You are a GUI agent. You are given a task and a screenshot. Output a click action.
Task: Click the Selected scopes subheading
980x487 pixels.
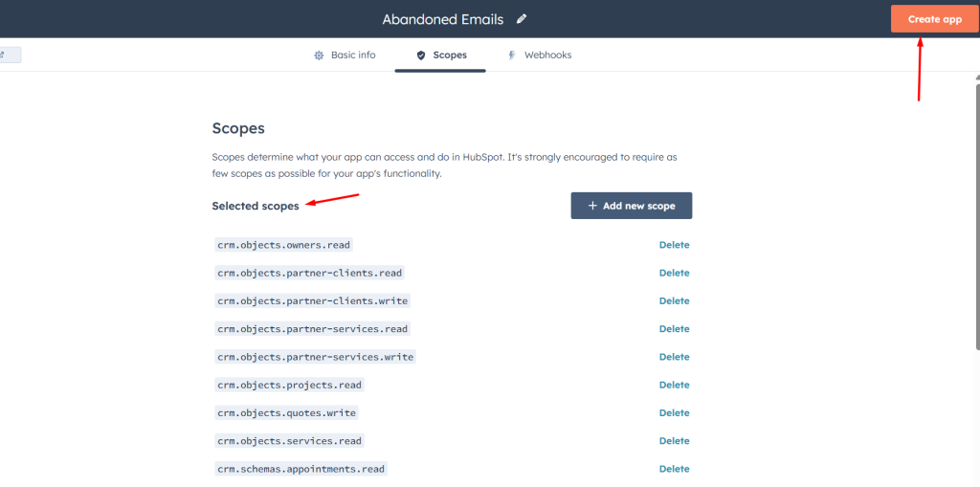click(x=256, y=206)
